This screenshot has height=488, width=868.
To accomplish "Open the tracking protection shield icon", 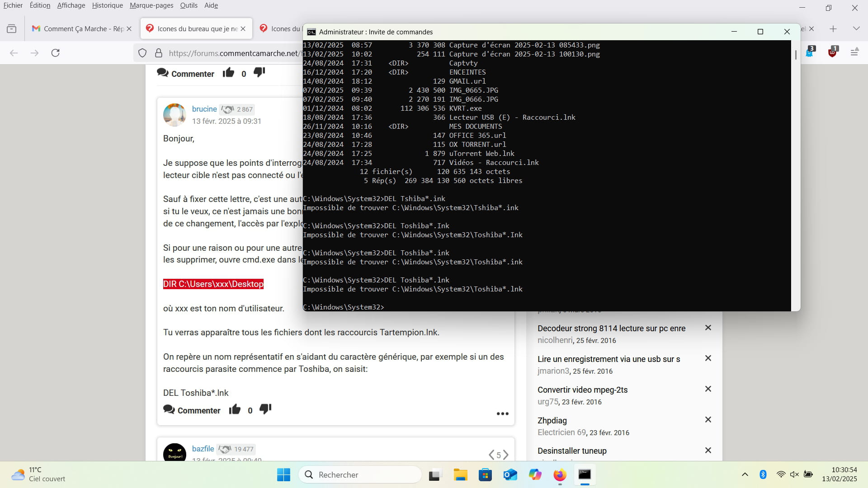I will click(x=142, y=53).
